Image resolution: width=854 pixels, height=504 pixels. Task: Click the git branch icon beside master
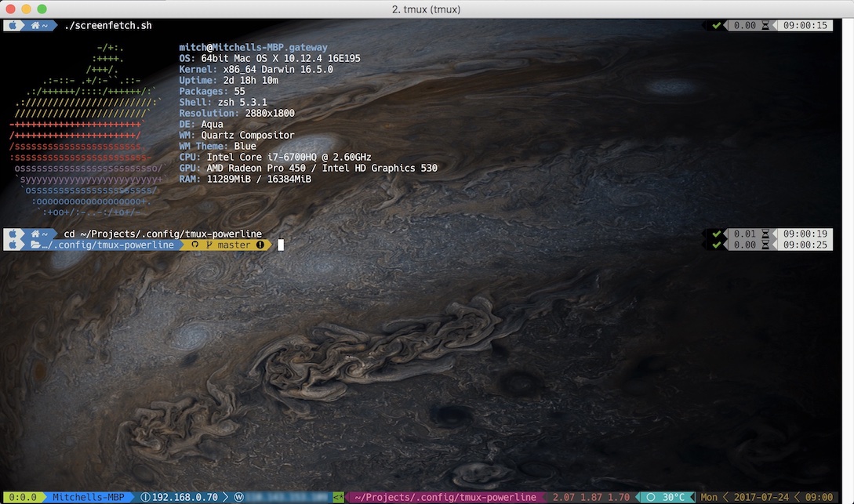coord(209,244)
